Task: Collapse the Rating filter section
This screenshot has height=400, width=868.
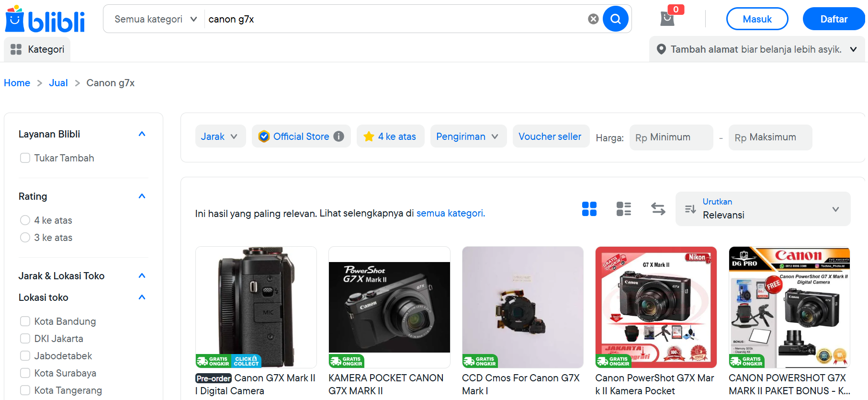Action: (x=142, y=196)
